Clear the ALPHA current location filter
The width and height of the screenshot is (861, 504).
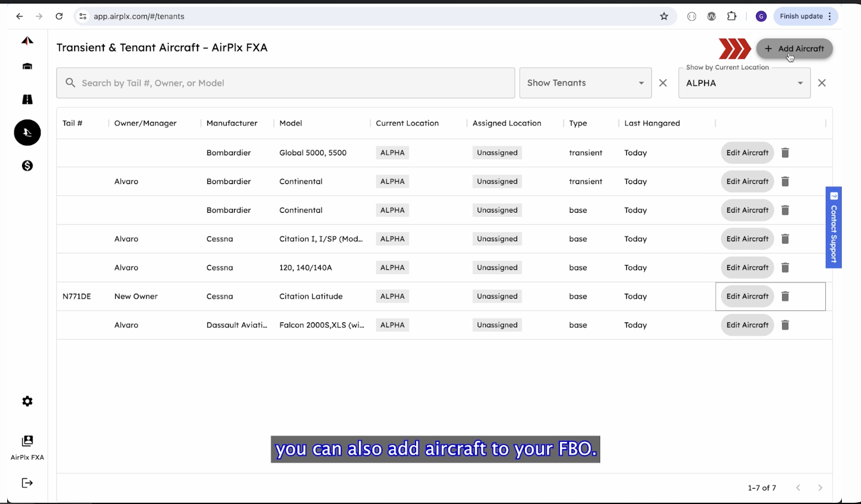pyautogui.click(x=822, y=83)
